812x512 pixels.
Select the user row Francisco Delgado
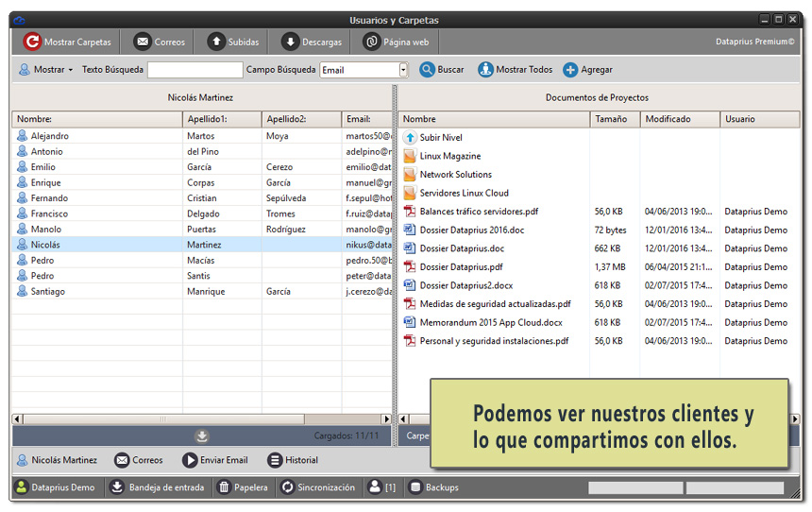202,213
